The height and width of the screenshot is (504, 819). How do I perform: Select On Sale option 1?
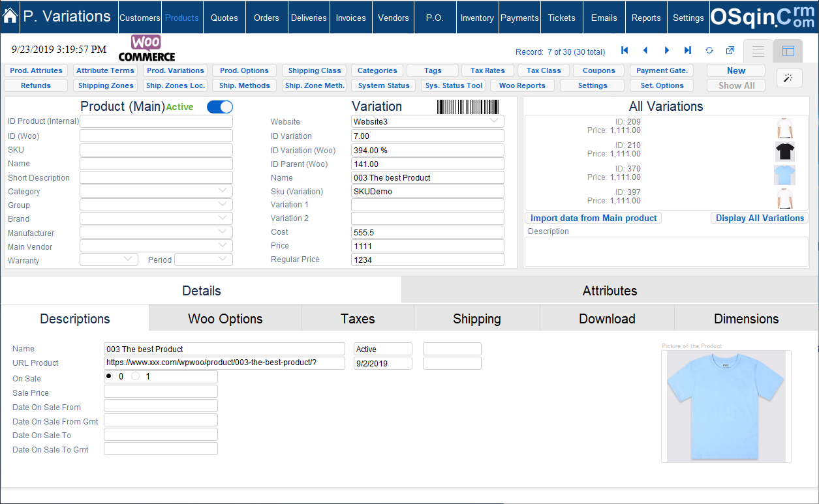[x=136, y=376]
